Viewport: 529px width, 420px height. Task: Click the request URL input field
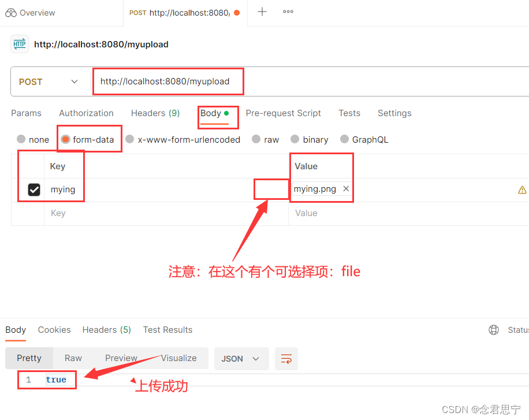point(167,81)
